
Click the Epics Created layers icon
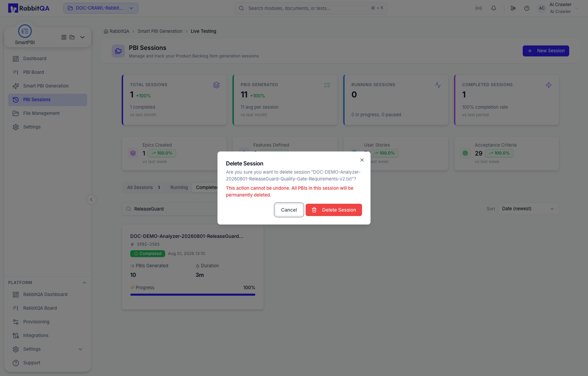coord(133,153)
